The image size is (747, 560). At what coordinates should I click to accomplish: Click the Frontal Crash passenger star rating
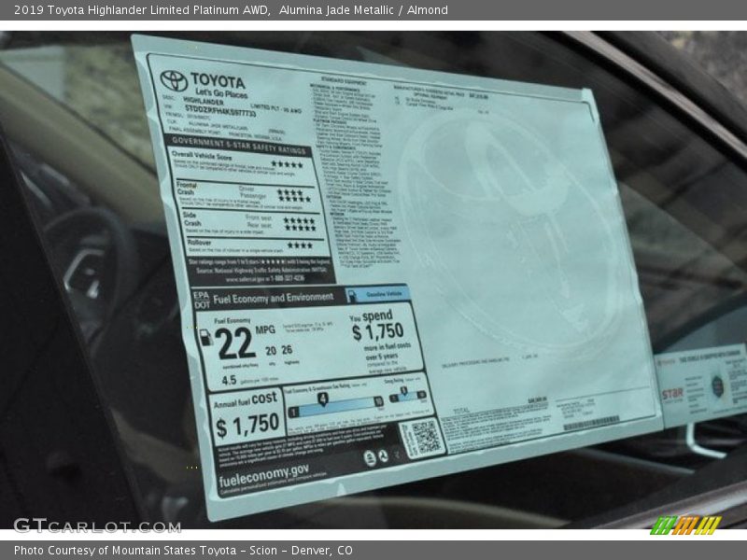pos(294,199)
